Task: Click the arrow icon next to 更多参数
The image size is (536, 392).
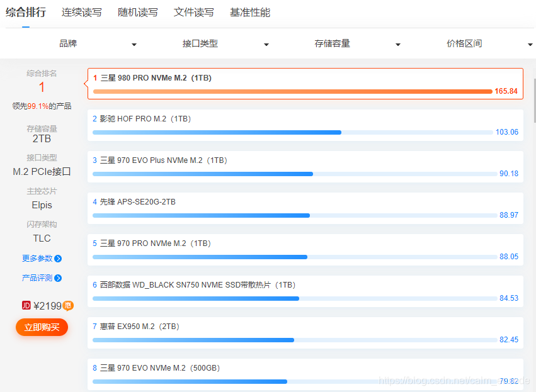Action: tap(58, 259)
